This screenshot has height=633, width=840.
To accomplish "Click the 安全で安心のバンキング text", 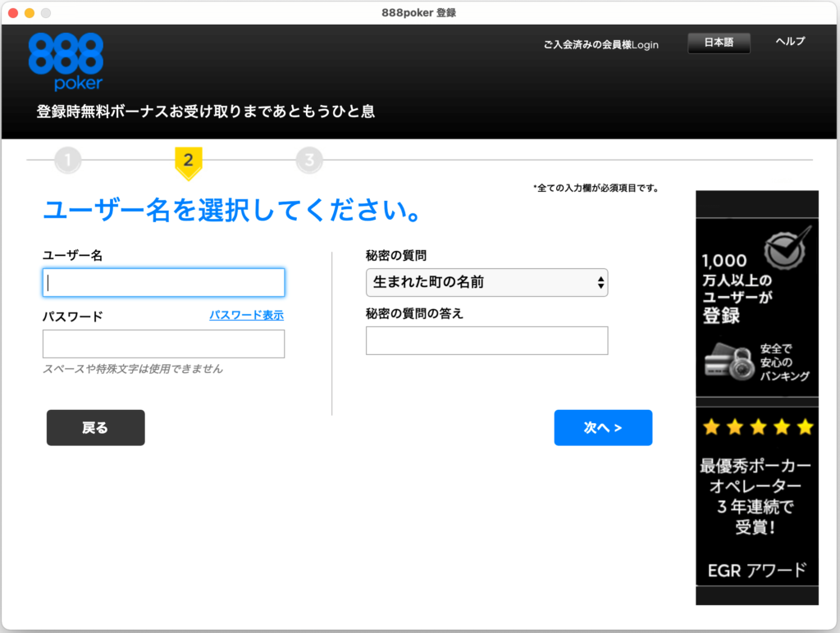I will [x=784, y=362].
